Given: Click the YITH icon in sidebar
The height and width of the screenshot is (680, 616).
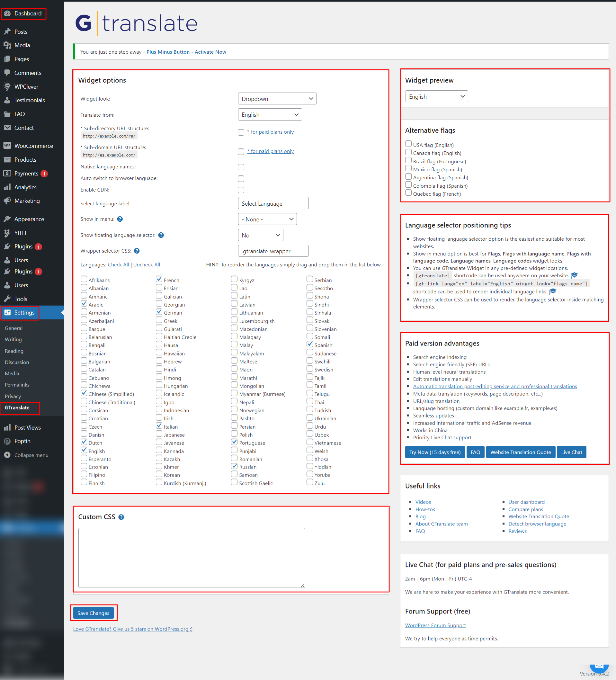Looking at the screenshot, I should click(7, 233).
